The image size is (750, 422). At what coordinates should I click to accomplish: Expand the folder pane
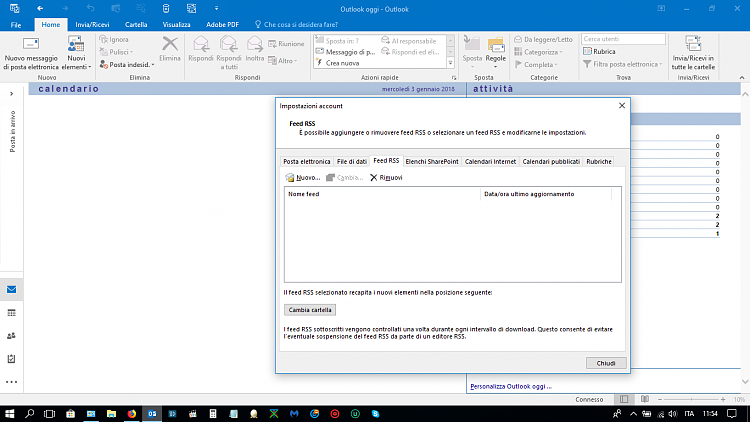11,94
